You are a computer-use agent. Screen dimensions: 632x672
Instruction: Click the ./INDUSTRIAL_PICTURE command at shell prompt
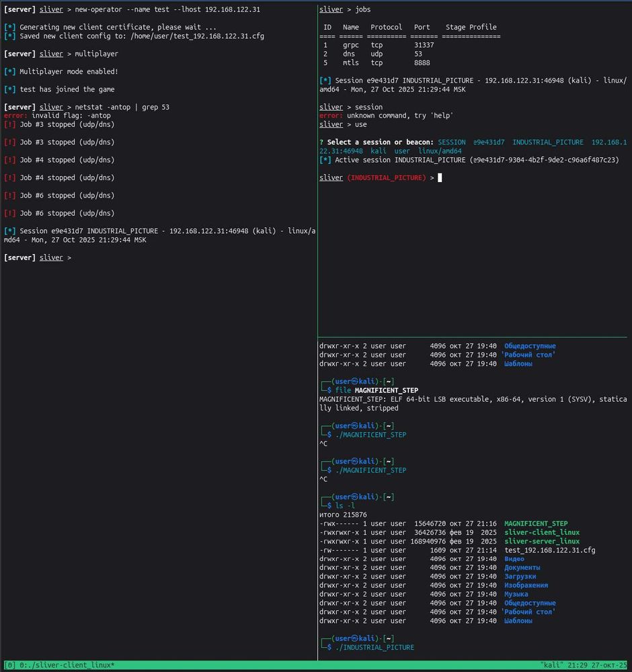(374, 647)
